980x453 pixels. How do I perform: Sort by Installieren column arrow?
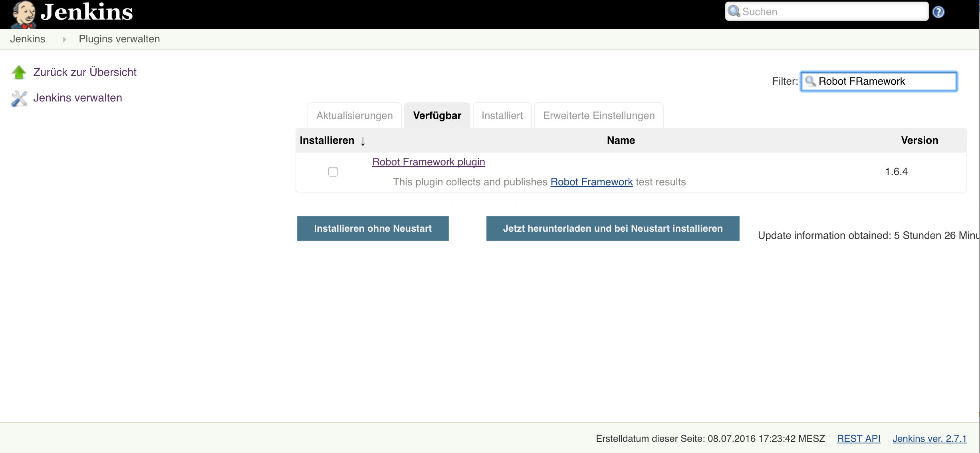coord(363,141)
